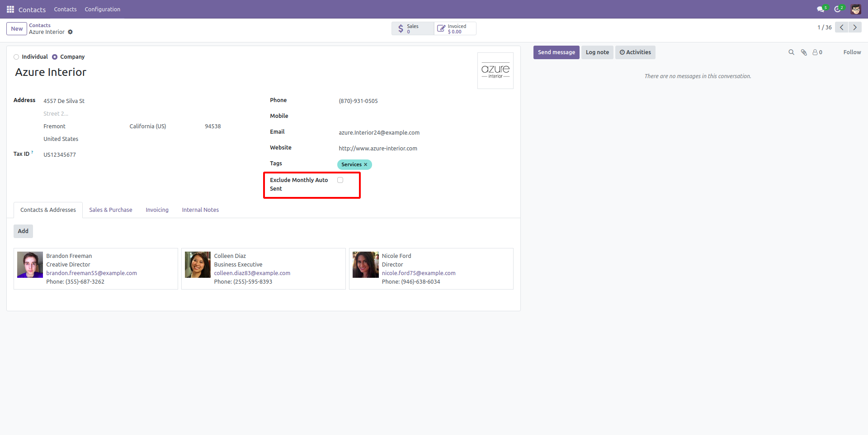The height and width of the screenshot is (435, 868).
Task: Open brandon.freeman55@example.com email link
Action: coord(91,273)
